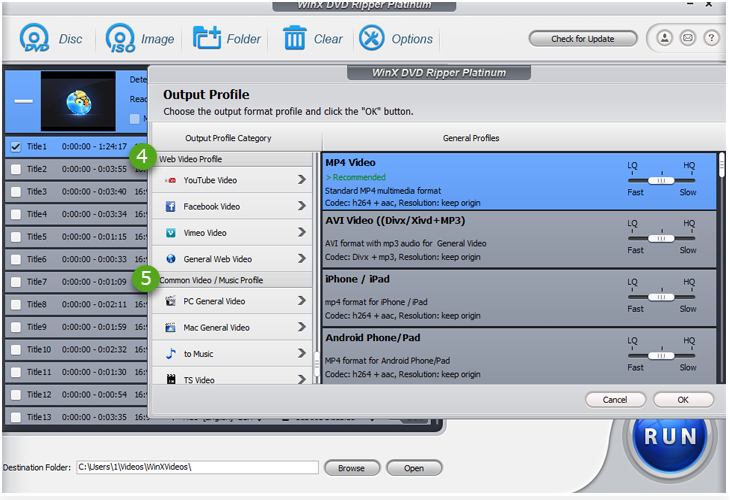Click the Browse button

click(351, 468)
